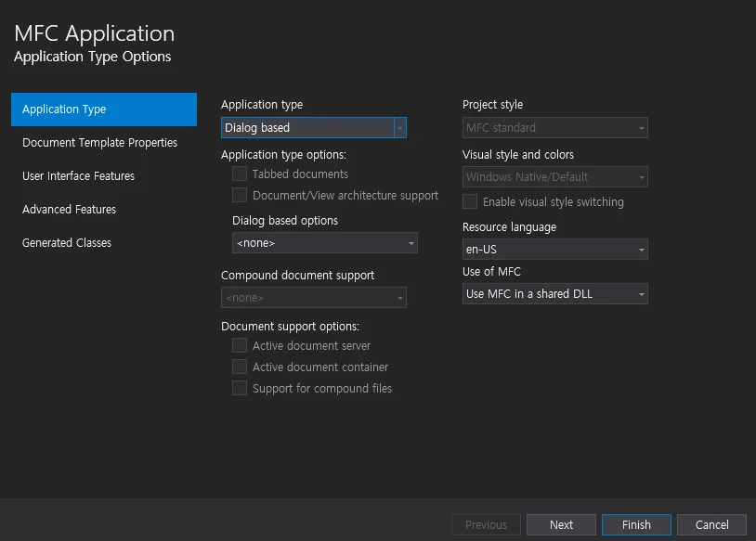This screenshot has width=756, height=541.
Task: Cancel the MFC Application wizard
Action: [x=711, y=524]
